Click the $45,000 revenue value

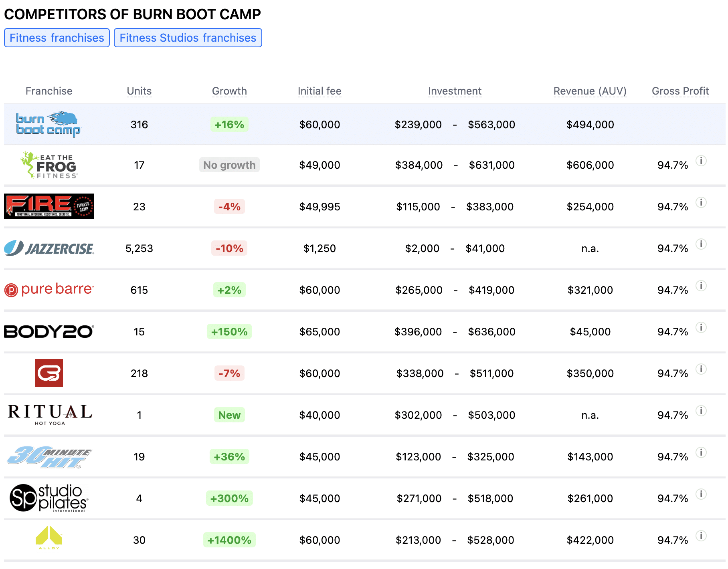pyautogui.click(x=590, y=332)
